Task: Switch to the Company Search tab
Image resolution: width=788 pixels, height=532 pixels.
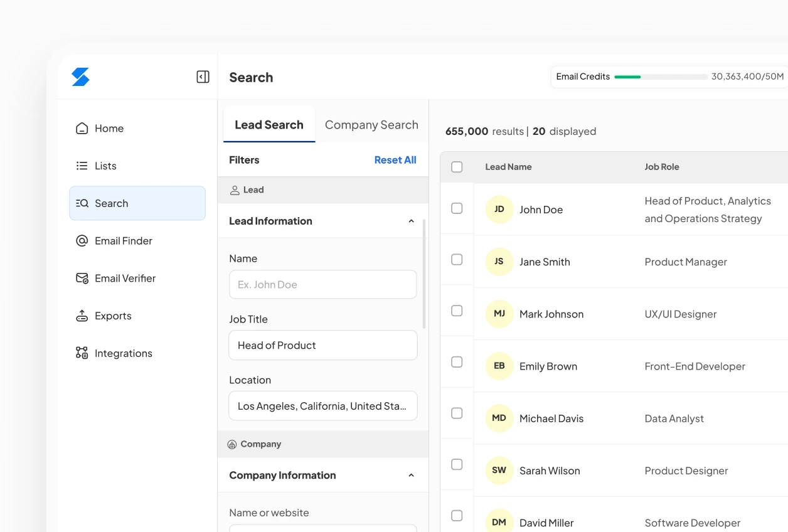Action: [x=371, y=124]
